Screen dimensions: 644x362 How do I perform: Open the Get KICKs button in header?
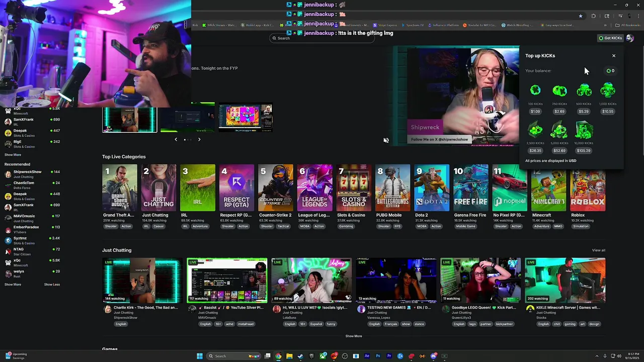pos(610,38)
